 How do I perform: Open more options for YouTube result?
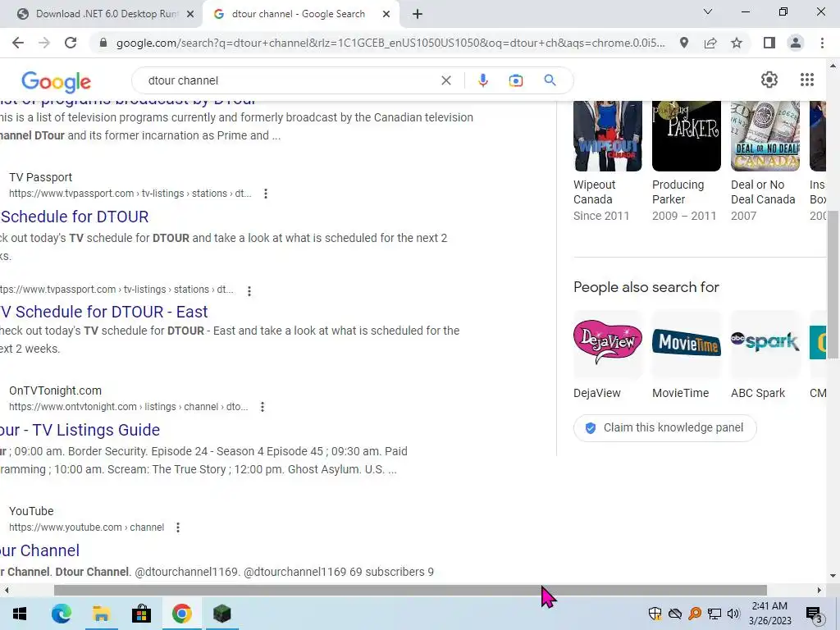pyautogui.click(x=178, y=527)
